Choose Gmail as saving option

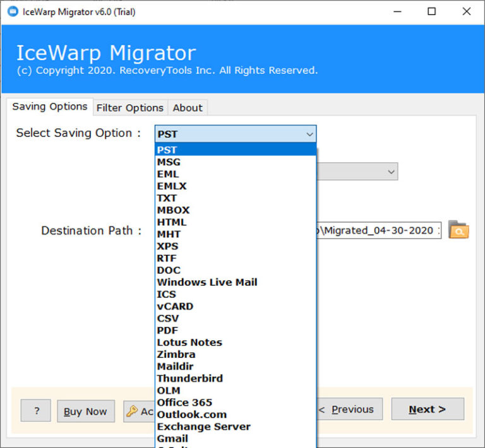pos(236,439)
